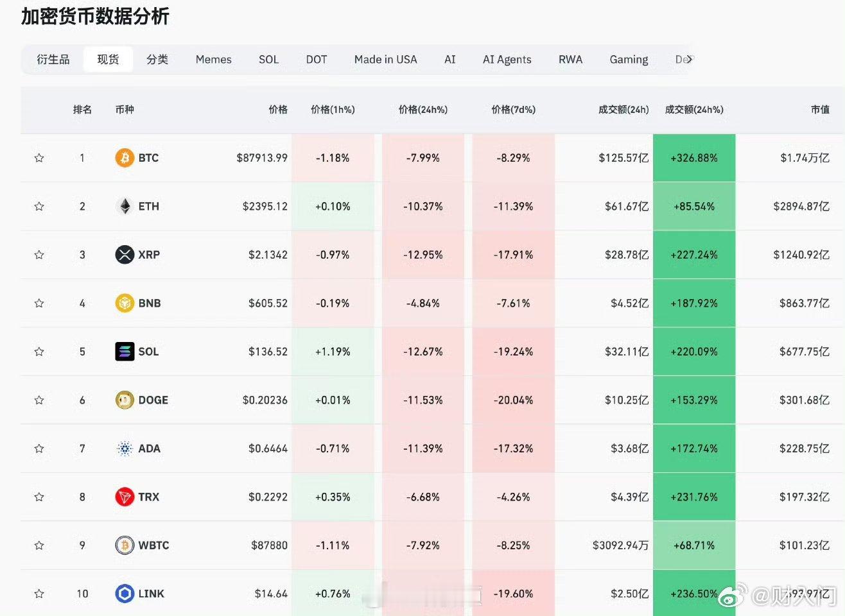Click BTC price $87913.99
Screen dimensions: 845x616
click(x=262, y=158)
